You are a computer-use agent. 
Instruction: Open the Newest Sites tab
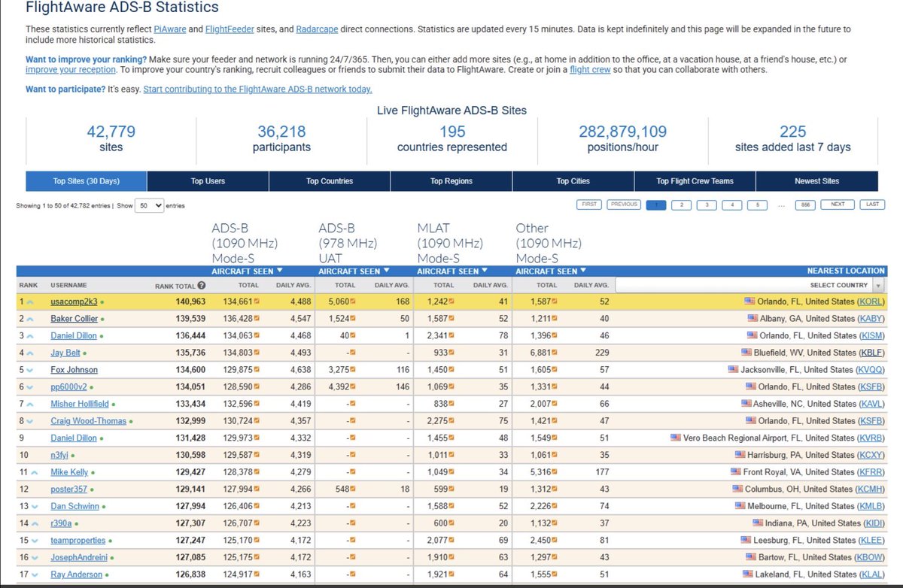coord(817,181)
